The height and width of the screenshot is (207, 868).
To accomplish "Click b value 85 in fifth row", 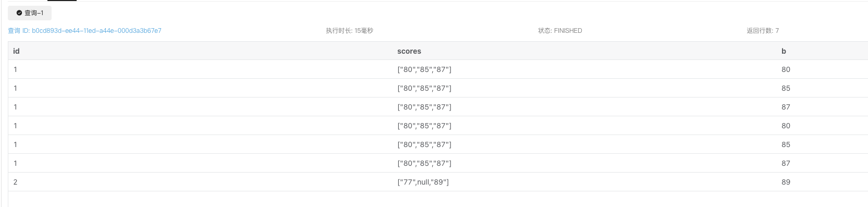I will click(x=786, y=144).
